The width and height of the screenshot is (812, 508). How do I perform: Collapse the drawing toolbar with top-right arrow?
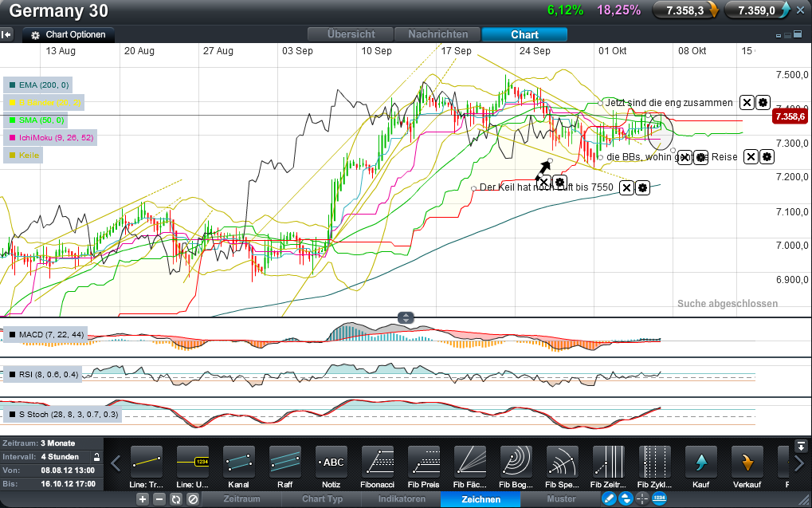[x=801, y=446]
